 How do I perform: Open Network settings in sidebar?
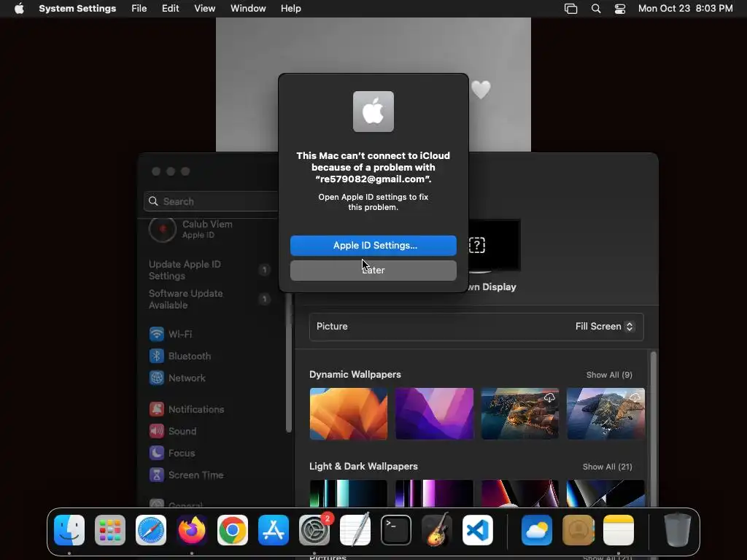177,378
